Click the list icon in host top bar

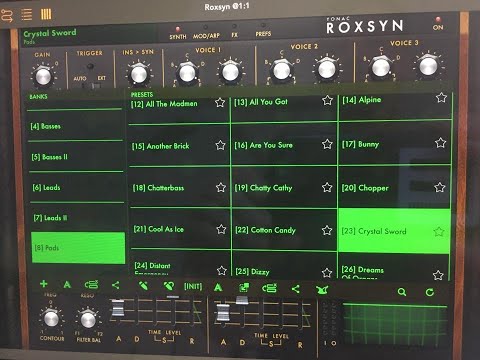26,15
